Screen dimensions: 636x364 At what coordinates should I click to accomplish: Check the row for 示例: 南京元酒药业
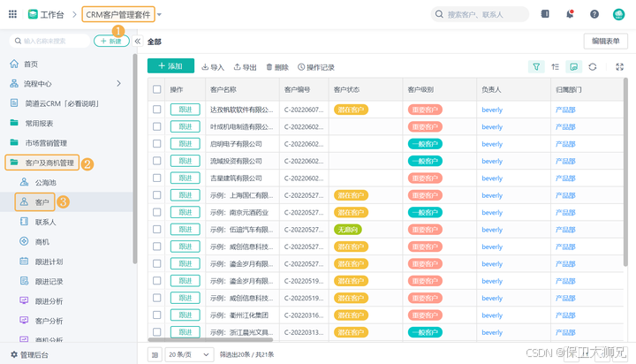157,212
